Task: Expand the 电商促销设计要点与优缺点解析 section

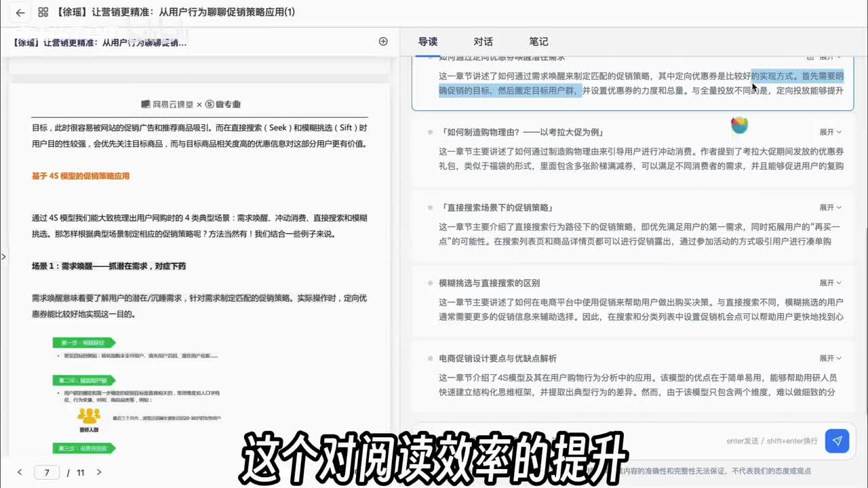Action: (x=830, y=358)
